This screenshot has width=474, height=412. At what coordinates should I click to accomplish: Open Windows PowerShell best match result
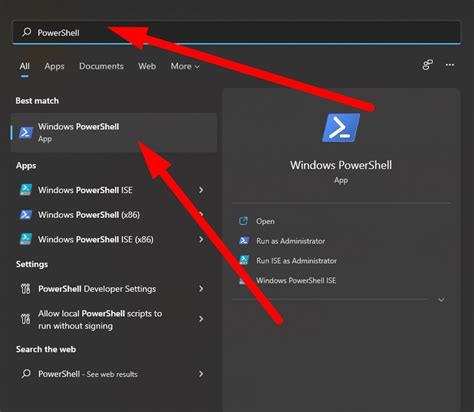click(x=114, y=132)
